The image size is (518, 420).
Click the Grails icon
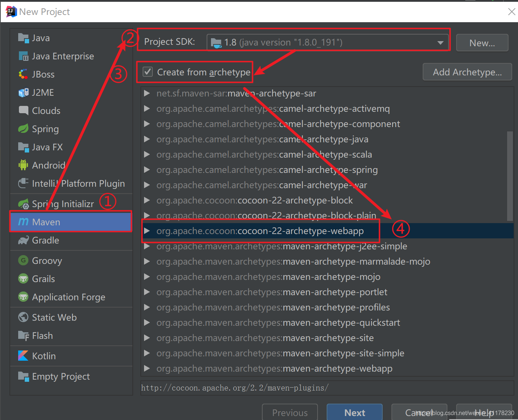[23, 278]
